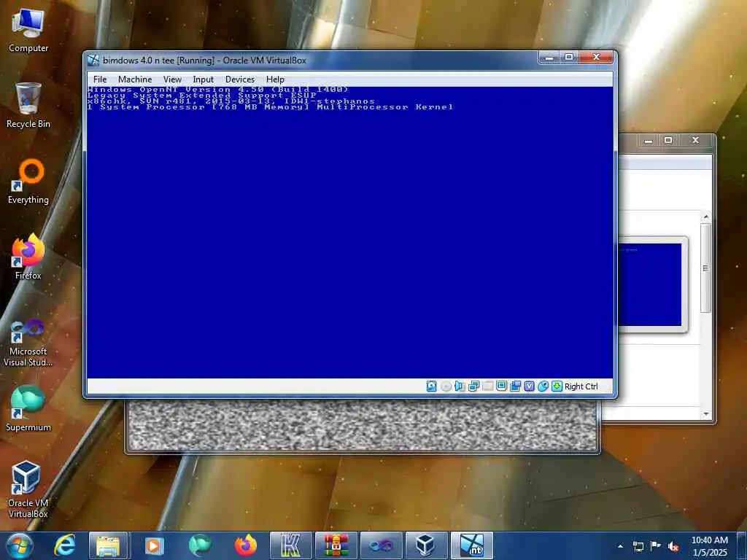Screen dimensions: 747x560
Task: Open Windows Explorer from the taskbar
Action: tap(108, 545)
